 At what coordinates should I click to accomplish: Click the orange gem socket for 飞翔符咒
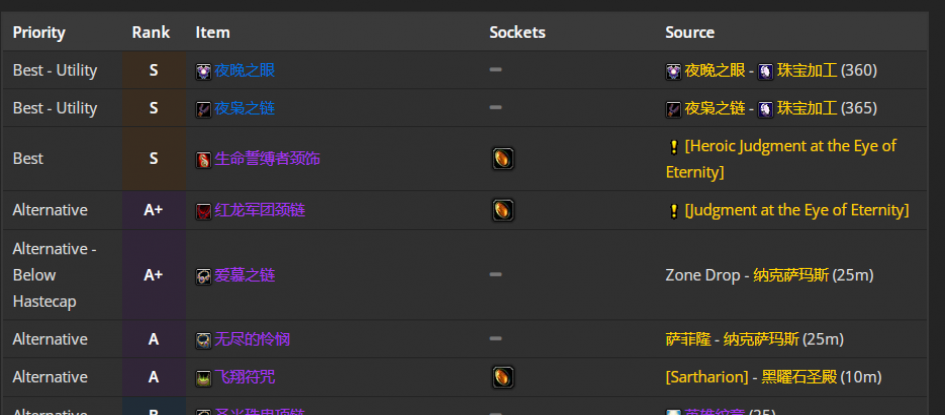(x=503, y=377)
